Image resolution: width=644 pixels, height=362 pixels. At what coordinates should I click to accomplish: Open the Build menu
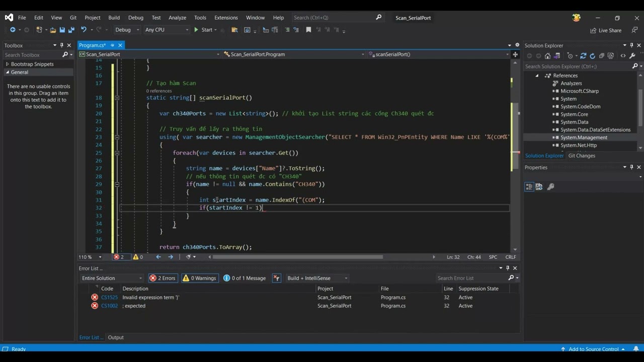point(114,18)
